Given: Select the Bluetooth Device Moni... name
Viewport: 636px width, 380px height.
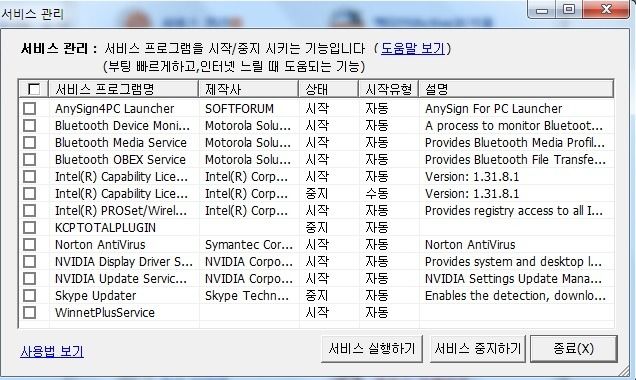Looking at the screenshot, I should 122,126.
